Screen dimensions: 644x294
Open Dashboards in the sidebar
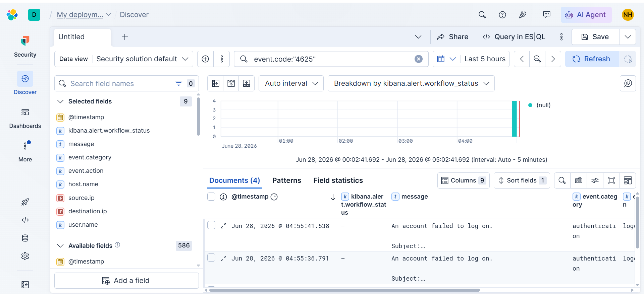pyautogui.click(x=25, y=118)
